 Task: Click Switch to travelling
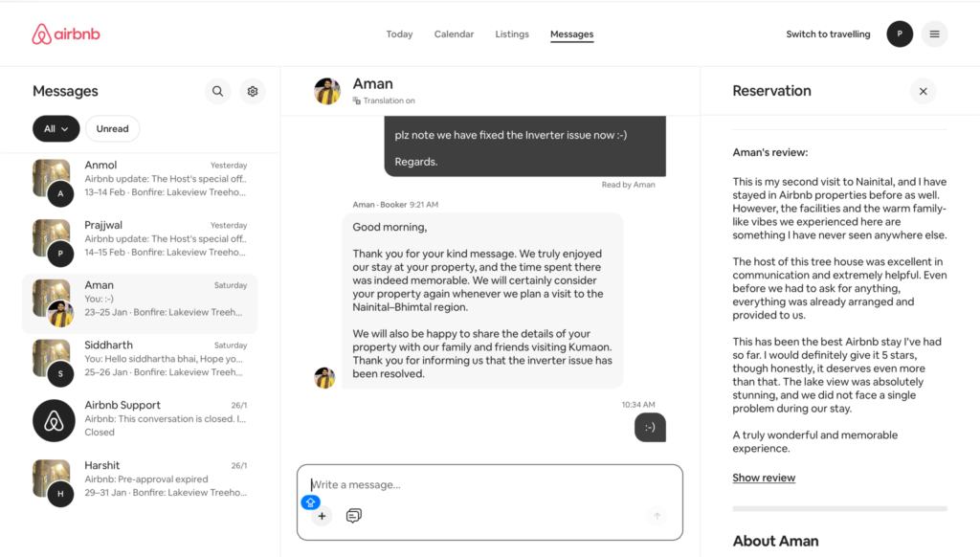pos(828,34)
